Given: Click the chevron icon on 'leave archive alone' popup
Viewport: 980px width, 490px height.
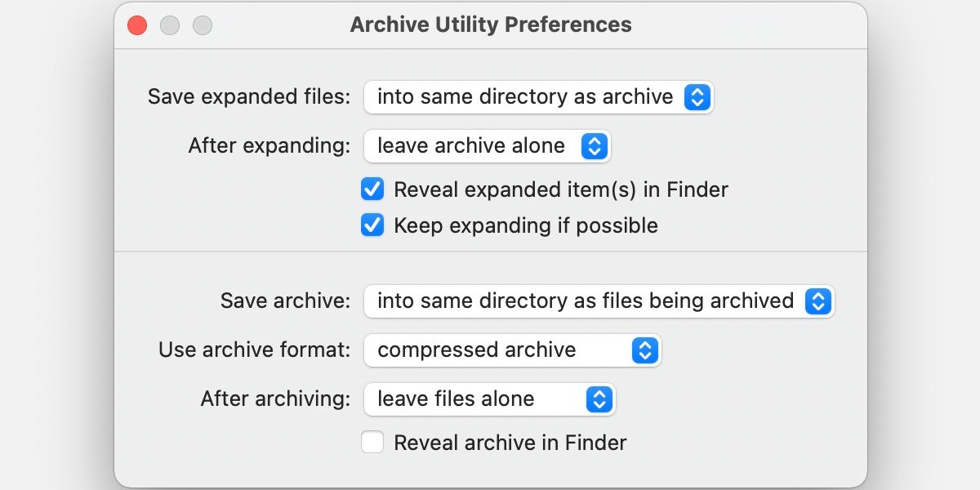Looking at the screenshot, I should (596, 146).
